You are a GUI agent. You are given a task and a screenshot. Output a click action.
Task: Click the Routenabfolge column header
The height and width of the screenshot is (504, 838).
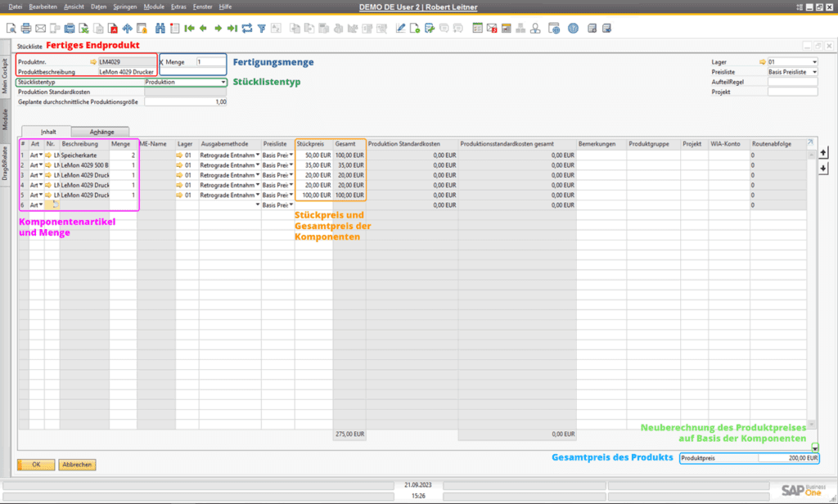[x=777, y=144]
